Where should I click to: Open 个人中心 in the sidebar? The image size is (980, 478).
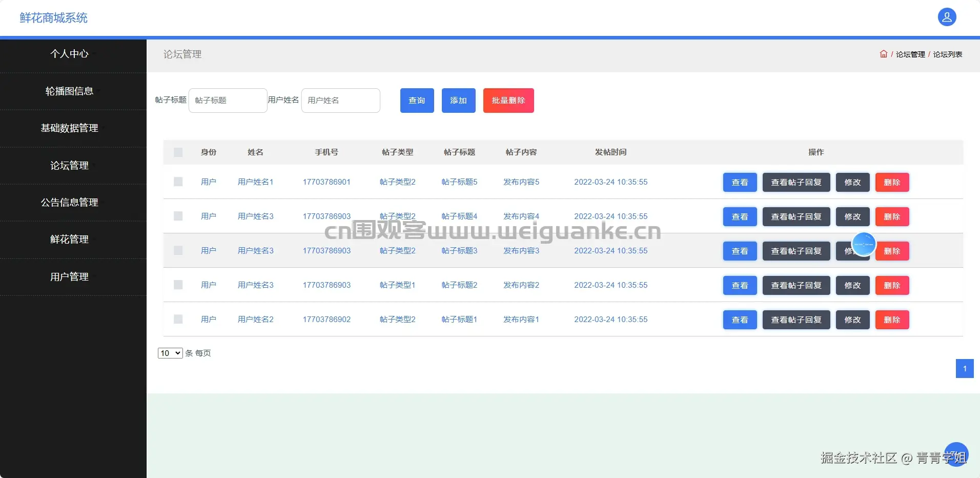(69, 54)
